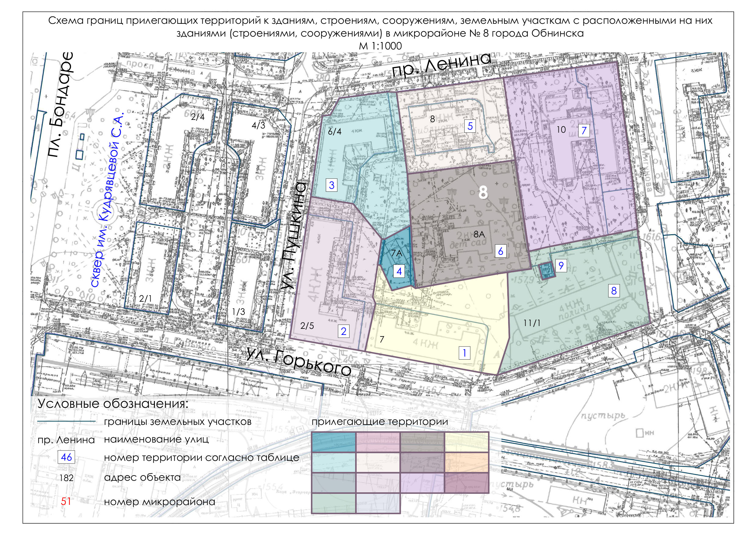Viewport: 756px width, 535px height.
Task: Click the pale yellow legend swatch
Action: (x=467, y=442)
